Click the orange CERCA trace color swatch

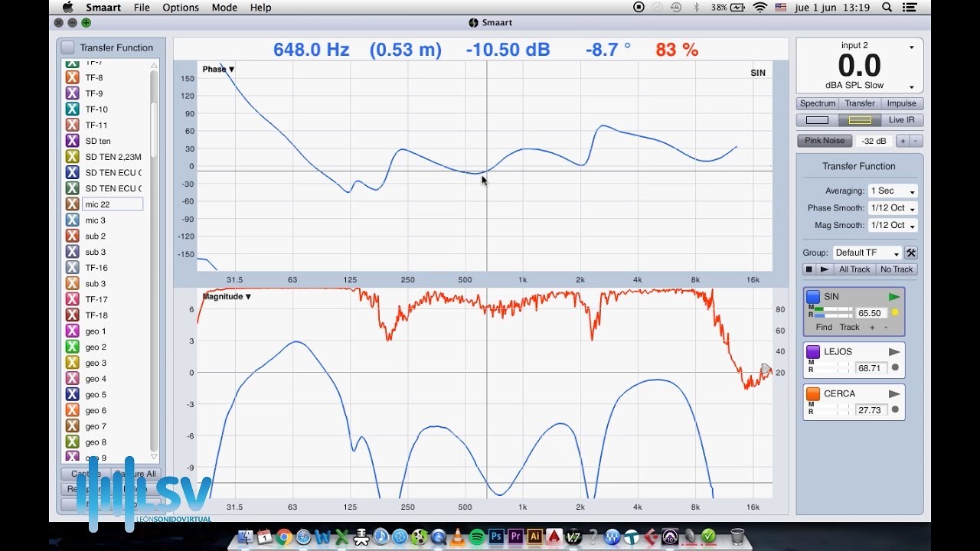tap(813, 394)
